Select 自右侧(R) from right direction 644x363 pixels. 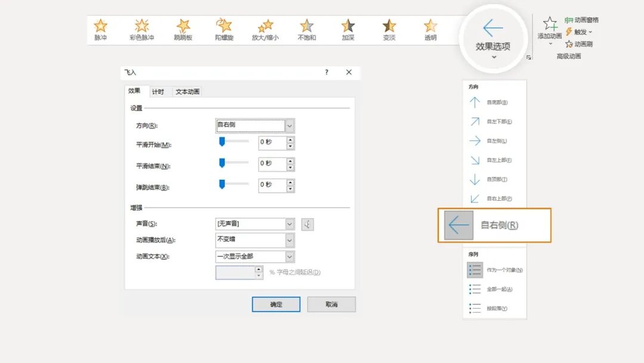pos(494,225)
